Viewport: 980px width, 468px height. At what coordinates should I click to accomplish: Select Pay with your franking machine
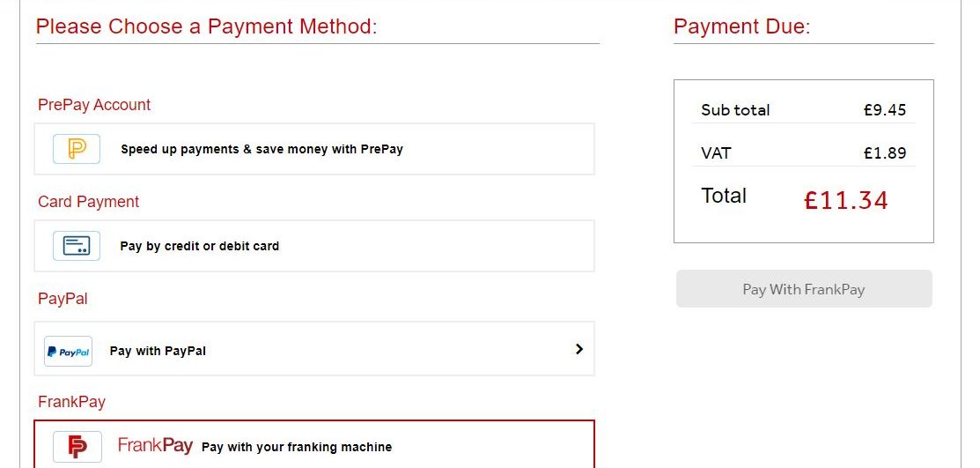314,444
